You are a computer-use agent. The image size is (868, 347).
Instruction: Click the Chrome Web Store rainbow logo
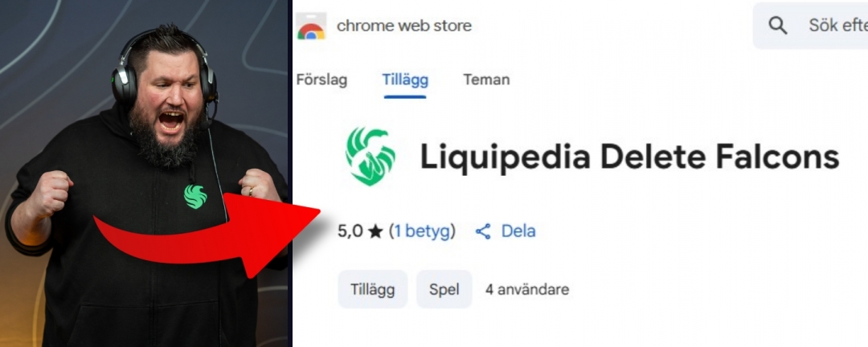(x=311, y=26)
